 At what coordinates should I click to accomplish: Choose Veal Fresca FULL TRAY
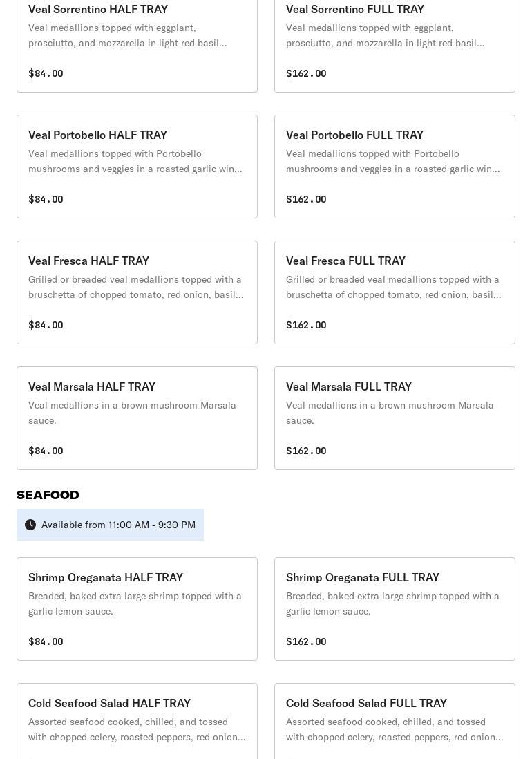(395, 292)
